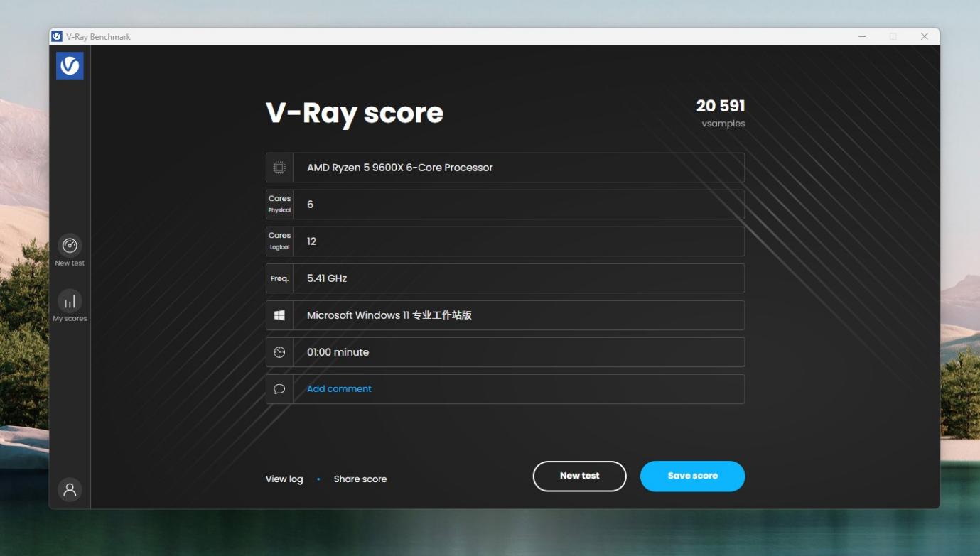The height and width of the screenshot is (556, 980).
Task: Click the Share score link
Action: pos(360,479)
